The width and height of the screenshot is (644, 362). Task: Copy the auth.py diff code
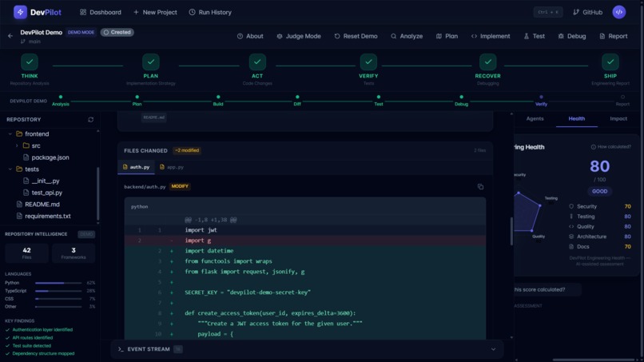(480, 186)
